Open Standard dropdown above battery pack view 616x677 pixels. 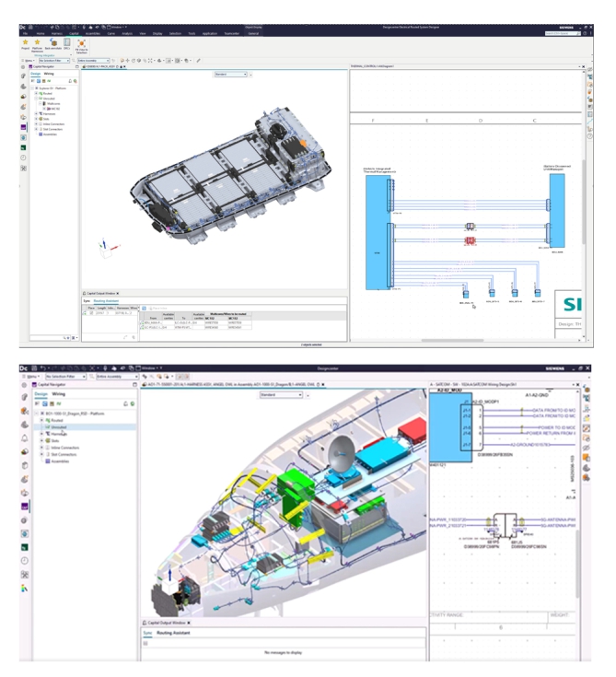pos(231,75)
